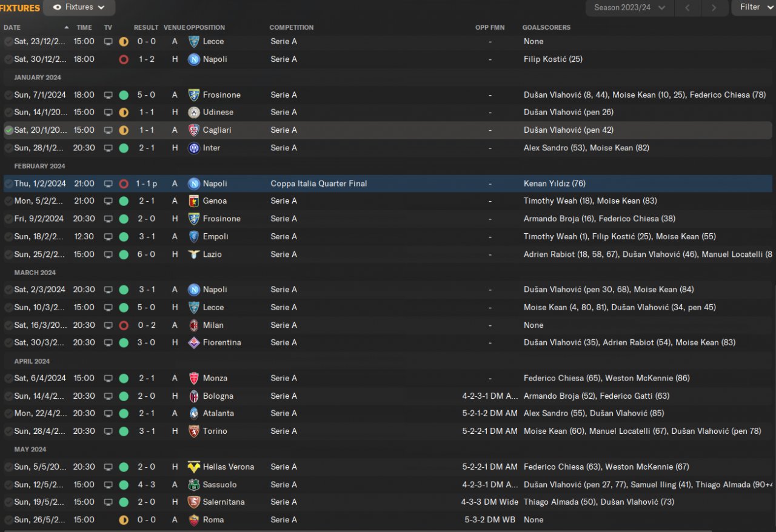This screenshot has height=532, width=776.
Task: Sort by the GOALSCORERS column header
Action: pos(546,27)
